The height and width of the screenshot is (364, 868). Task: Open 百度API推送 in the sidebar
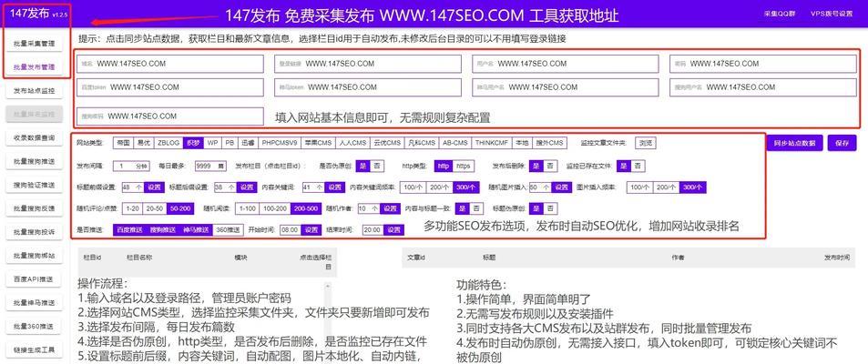click(35, 279)
